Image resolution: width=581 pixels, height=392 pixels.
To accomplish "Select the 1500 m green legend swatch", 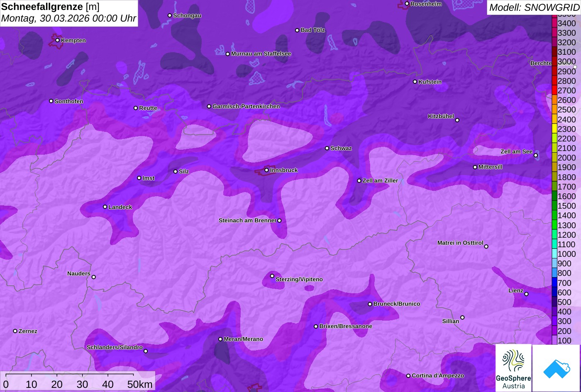I will coord(554,206).
